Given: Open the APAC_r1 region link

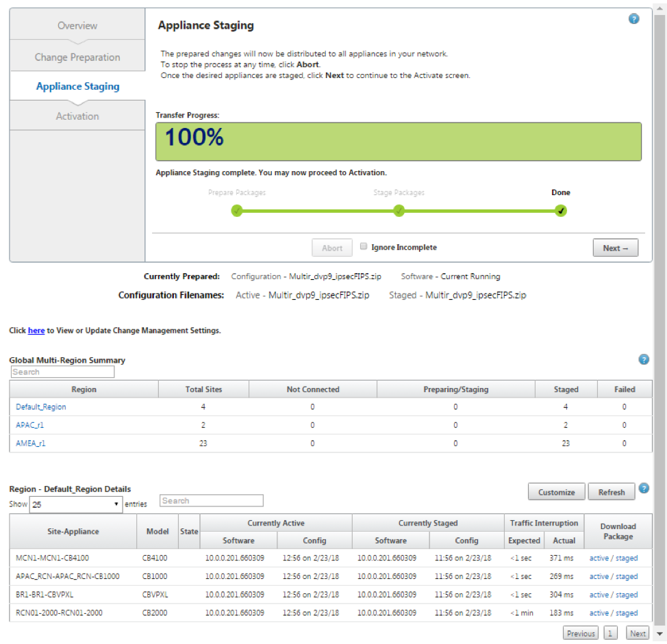Looking at the screenshot, I should tap(29, 425).
